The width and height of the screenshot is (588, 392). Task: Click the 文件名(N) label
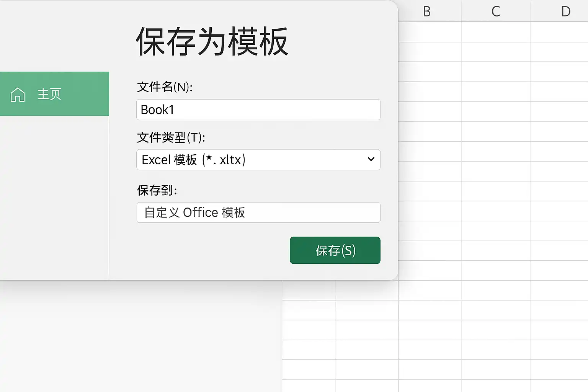point(165,87)
